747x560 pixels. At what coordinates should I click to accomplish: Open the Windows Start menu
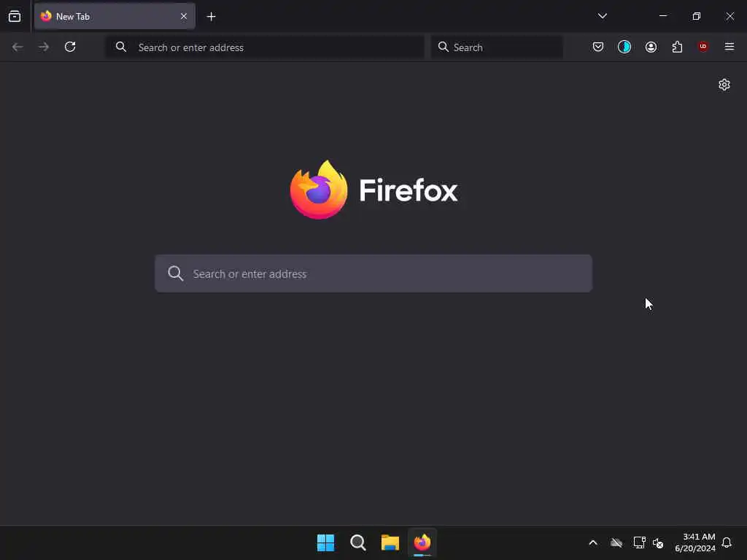[326, 542]
